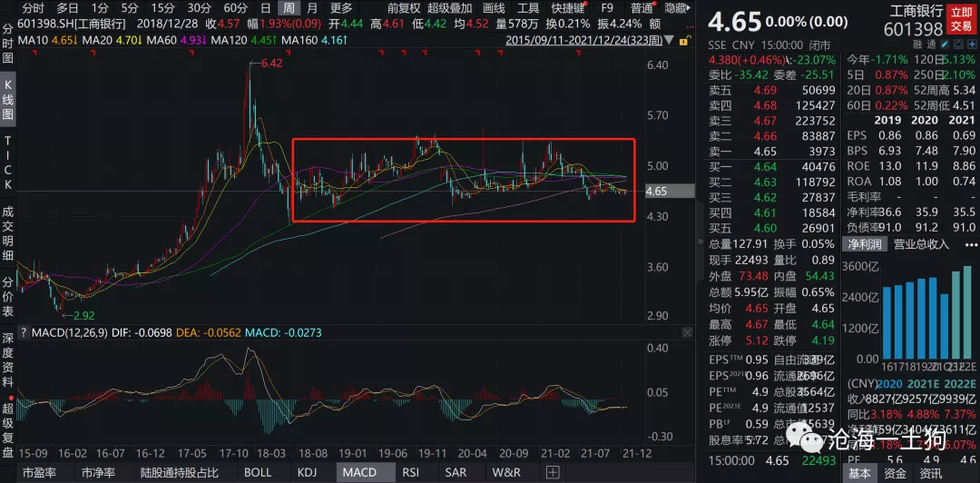Switch indicator to 市盈率
Image resolution: width=980 pixels, height=483 pixels.
[41, 472]
